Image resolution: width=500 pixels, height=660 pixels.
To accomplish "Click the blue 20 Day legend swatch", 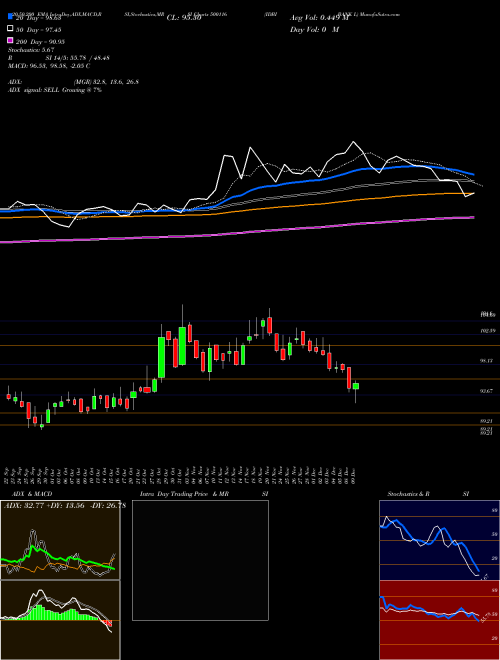I will pyautogui.click(x=10, y=17).
